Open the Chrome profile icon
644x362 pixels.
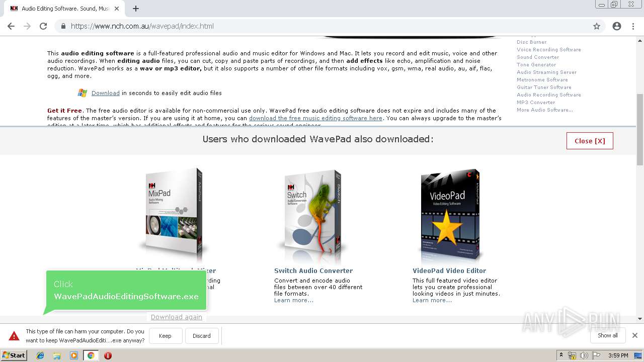pyautogui.click(x=617, y=26)
